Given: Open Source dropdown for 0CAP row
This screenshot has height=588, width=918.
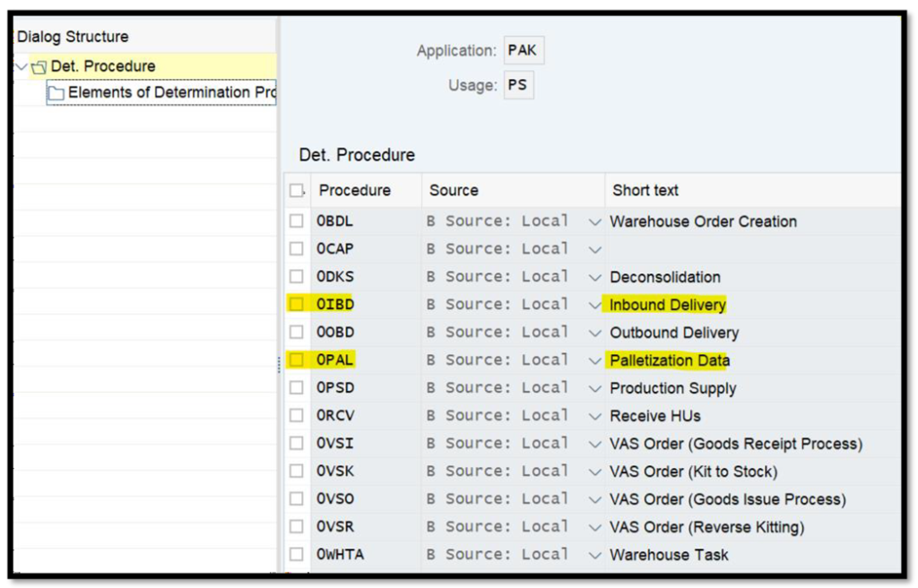Looking at the screenshot, I should click(x=594, y=249).
